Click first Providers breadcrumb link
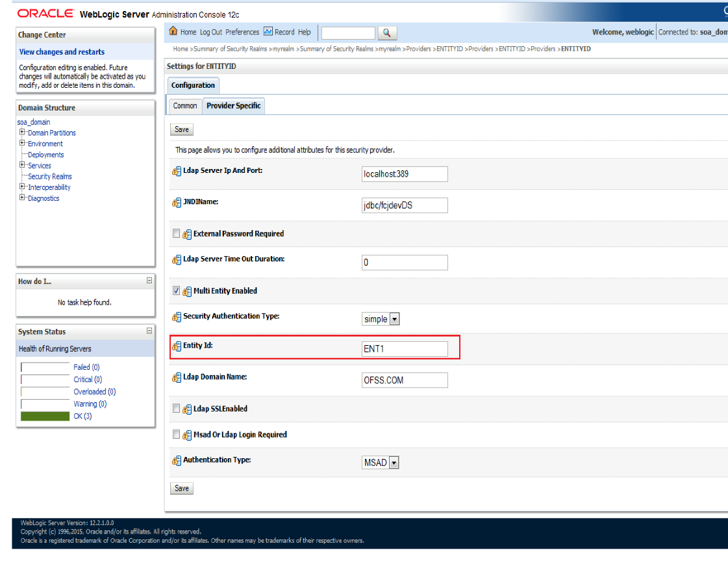 (418, 49)
